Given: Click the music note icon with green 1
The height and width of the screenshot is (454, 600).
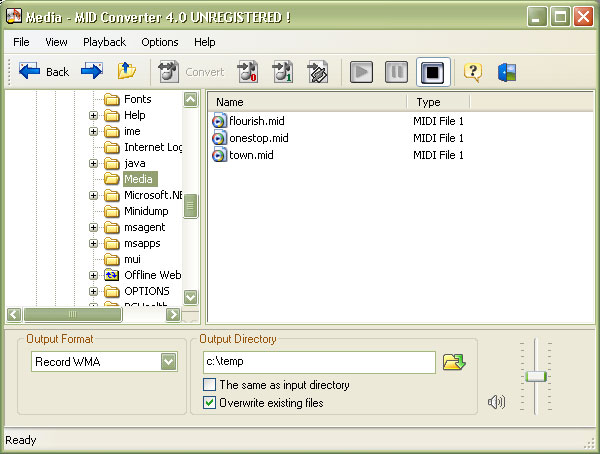Looking at the screenshot, I should (282, 72).
